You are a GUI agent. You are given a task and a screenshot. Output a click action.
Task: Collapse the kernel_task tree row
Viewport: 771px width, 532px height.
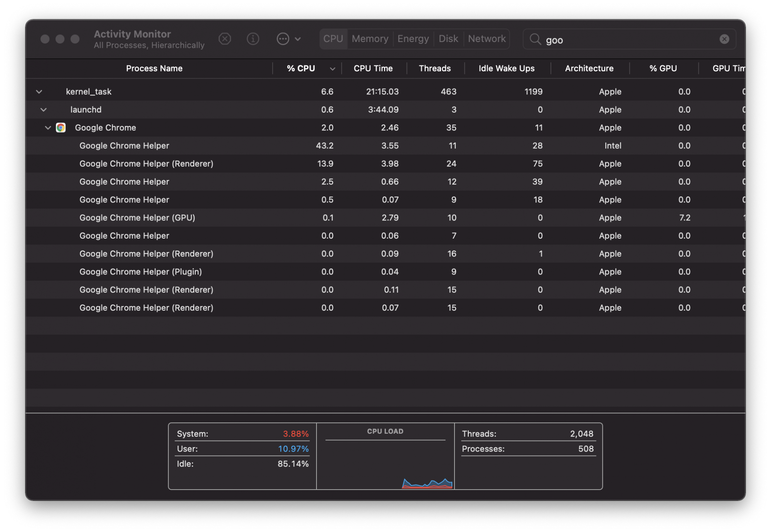(39, 92)
